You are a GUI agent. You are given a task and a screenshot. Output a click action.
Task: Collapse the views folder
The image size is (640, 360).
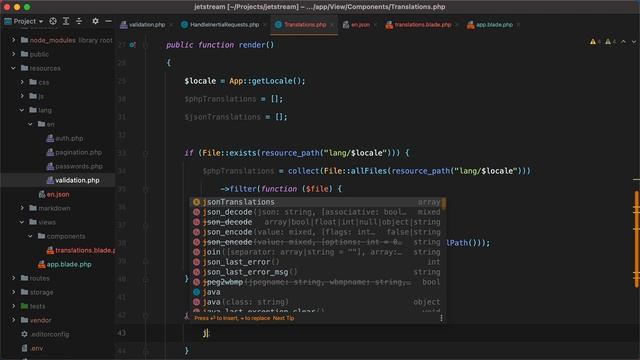pyautogui.click(x=22, y=222)
